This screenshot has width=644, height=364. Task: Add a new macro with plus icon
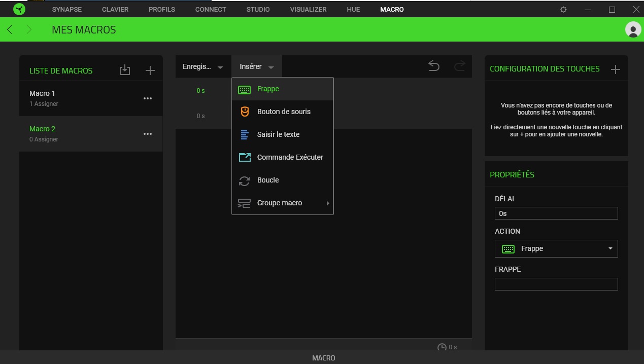(150, 70)
